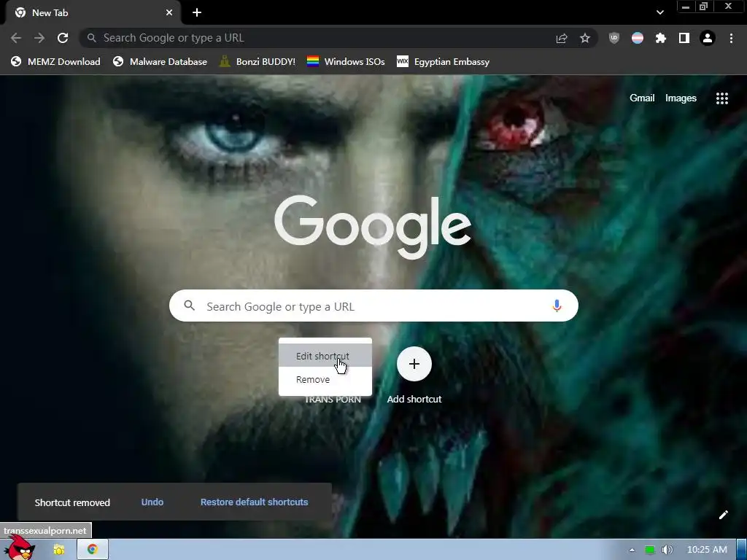Start voice search with microphone icon
The width and height of the screenshot is (747, 560).
coord(557,306)
